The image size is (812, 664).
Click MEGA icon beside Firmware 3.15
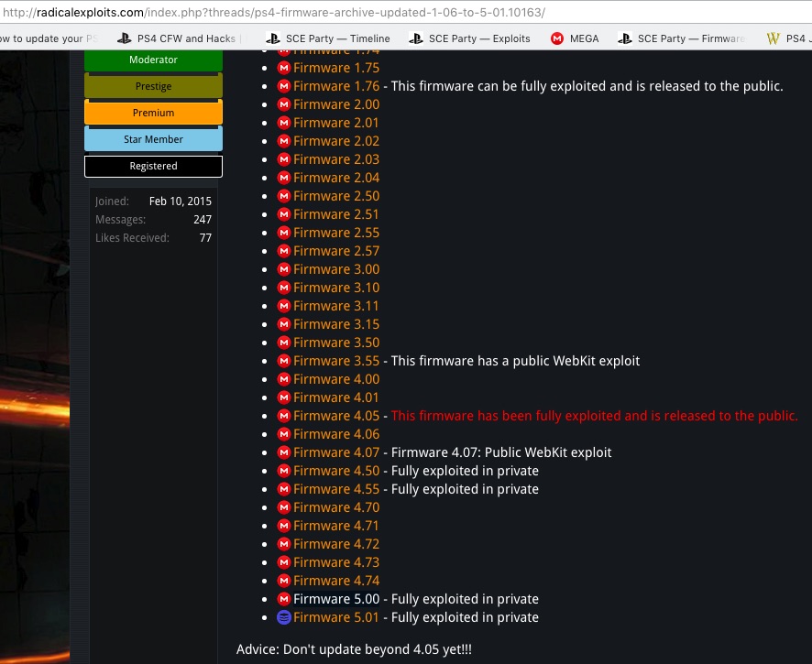pyautogui.click(x=284, y=324)
